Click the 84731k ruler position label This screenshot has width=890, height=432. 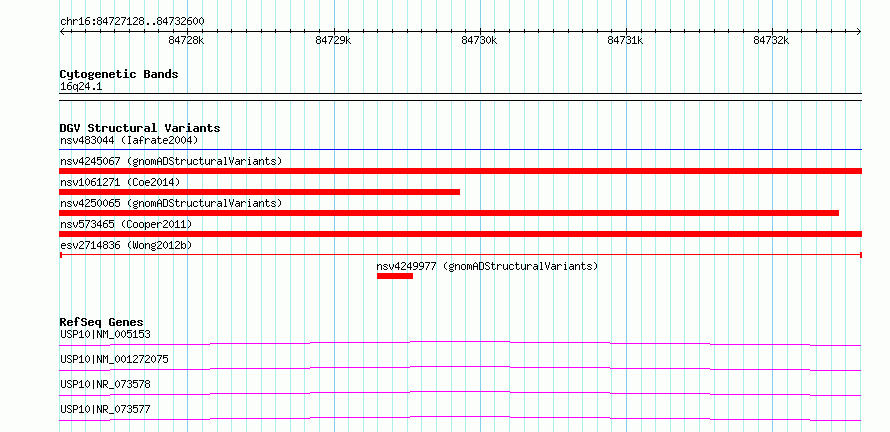(625, 40)
